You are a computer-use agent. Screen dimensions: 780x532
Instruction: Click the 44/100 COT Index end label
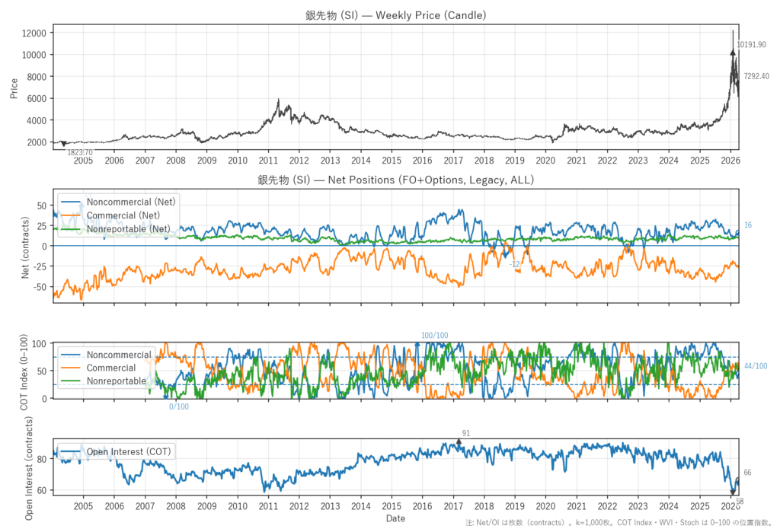point(756,367)
